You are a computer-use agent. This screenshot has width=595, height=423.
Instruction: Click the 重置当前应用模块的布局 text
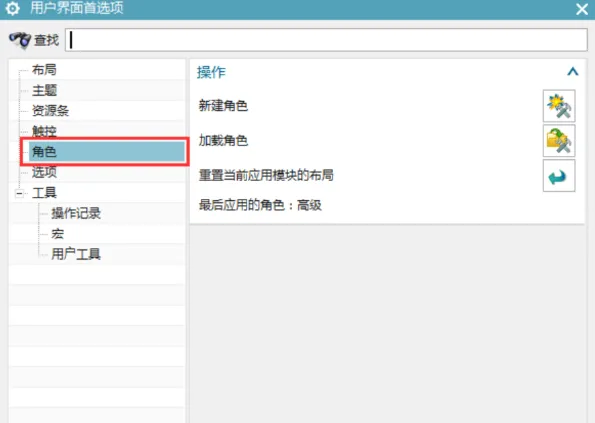pos(266,175)
